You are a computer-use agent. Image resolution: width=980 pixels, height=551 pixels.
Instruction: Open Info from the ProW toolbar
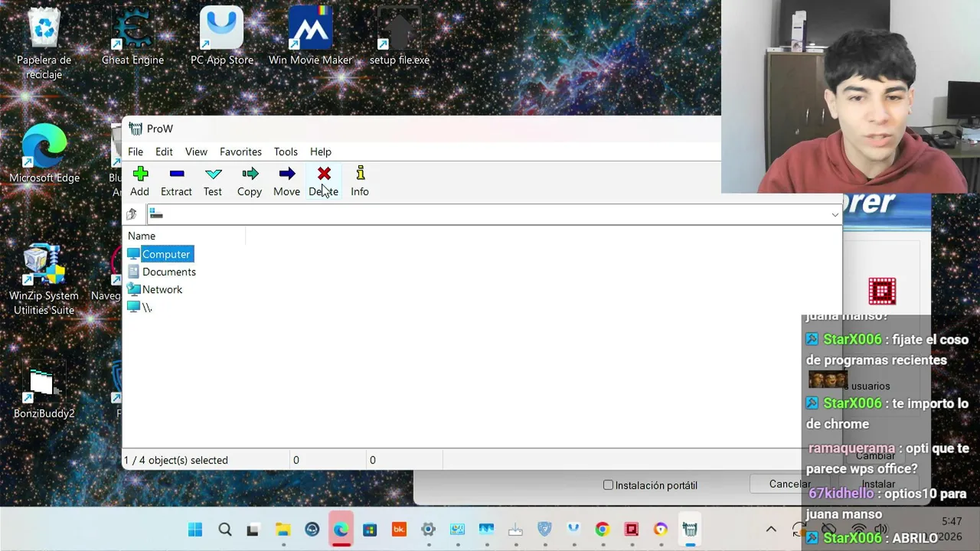click(360, 182)
